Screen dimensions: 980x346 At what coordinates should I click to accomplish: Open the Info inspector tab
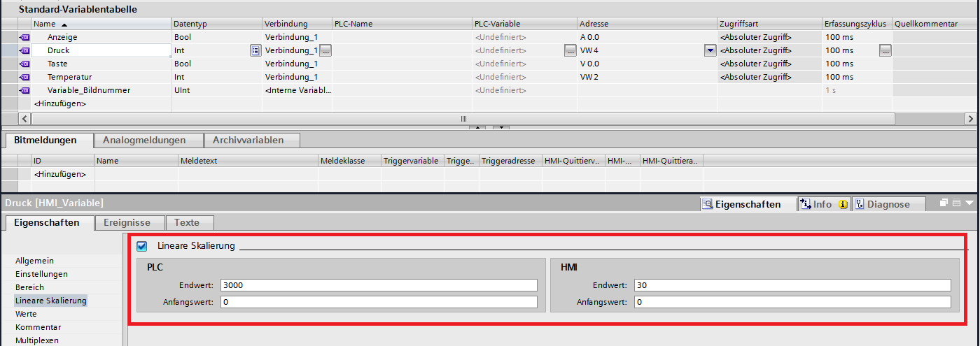click(823, 204)
